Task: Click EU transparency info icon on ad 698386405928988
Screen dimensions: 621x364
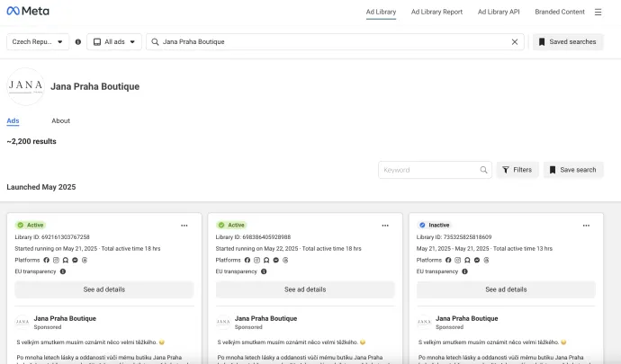Action: click(x=264, y=271)
